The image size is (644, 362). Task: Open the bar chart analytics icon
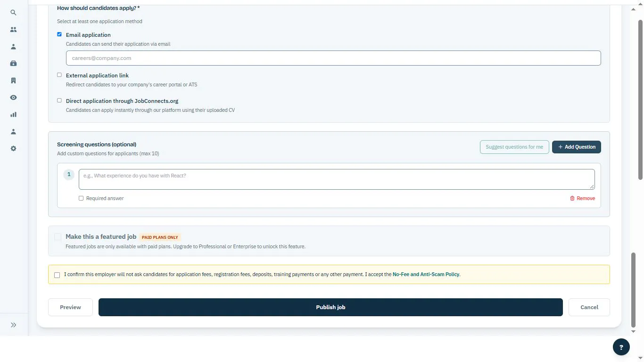(x=13, y=115)
